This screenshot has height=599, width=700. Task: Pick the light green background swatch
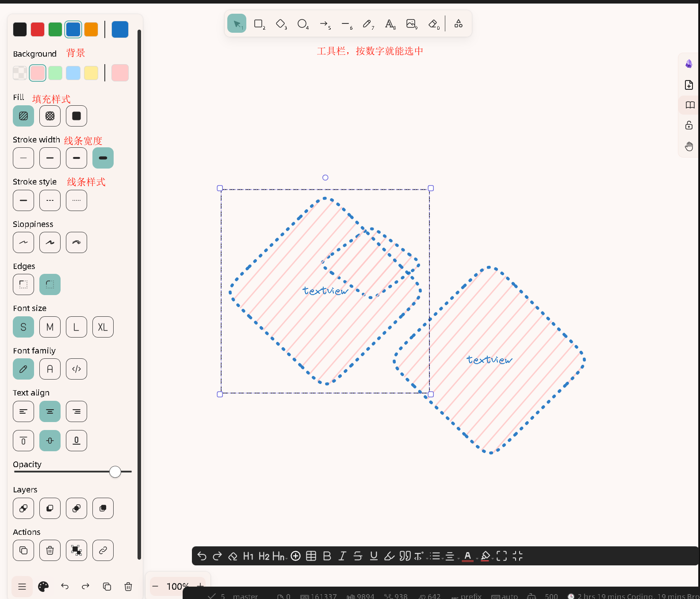(55, 73)
